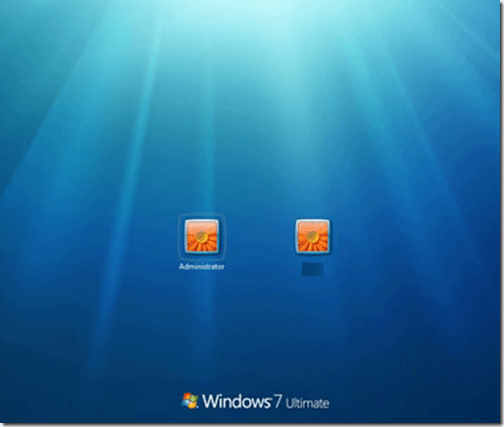The height and width of the screenshot is (427, 504).
Task: Choose the second user account with the hidden name
Action: click(x=313, y=237)
